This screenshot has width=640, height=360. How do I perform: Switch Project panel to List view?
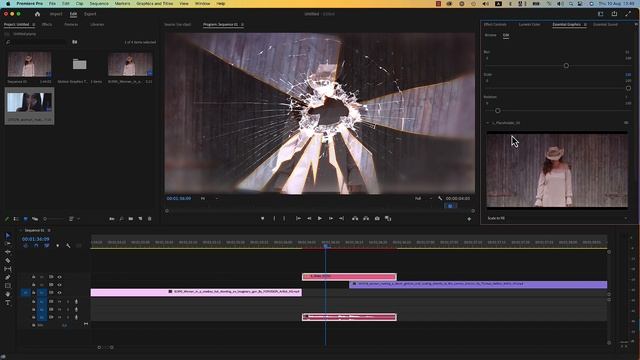pyautogui.click(x=16, y=219)
